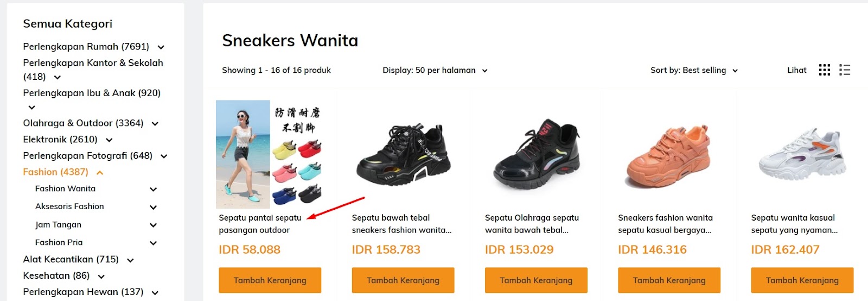This screenshot has width=868, height=301.
Task: Open the Sort by Best selling dropdown
Action: 694,70
